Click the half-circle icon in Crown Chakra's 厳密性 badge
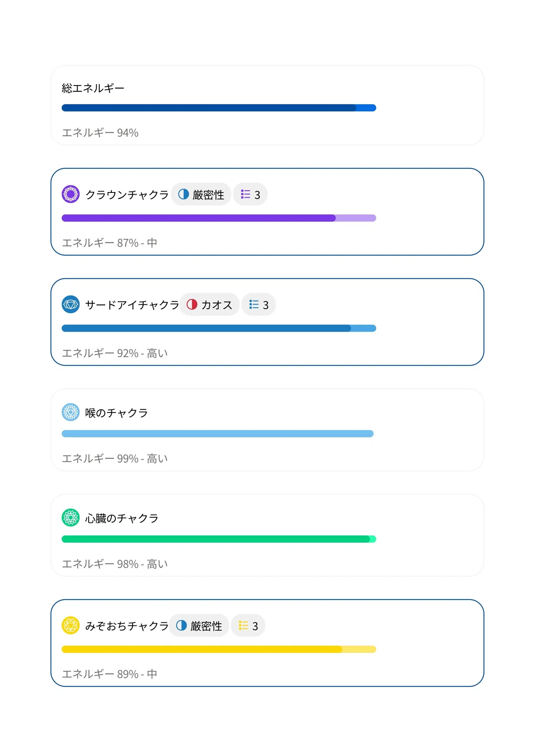Image resolution: width=535 pixels, height=756 pixels. pos(183,194)
